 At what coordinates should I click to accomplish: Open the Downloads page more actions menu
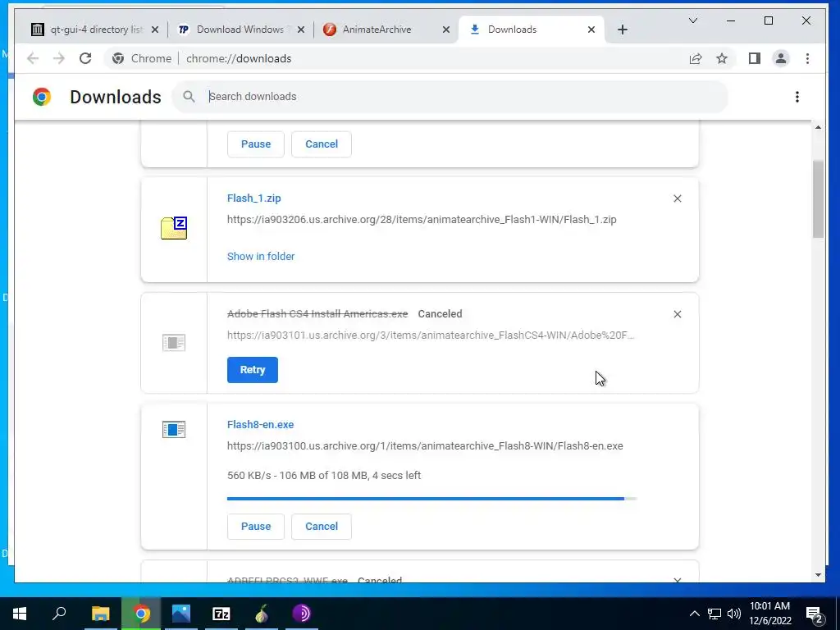(x=797, y=97)
